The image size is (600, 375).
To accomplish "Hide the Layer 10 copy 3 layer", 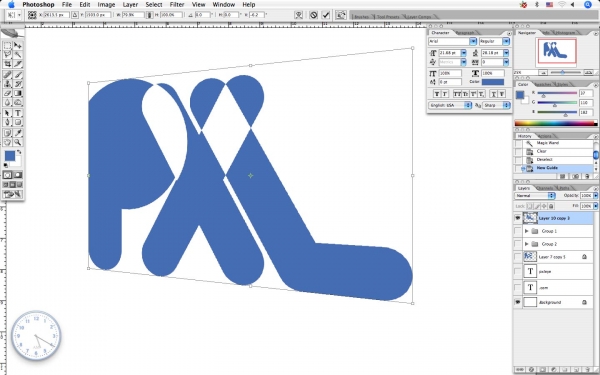I will coord(518,218).
